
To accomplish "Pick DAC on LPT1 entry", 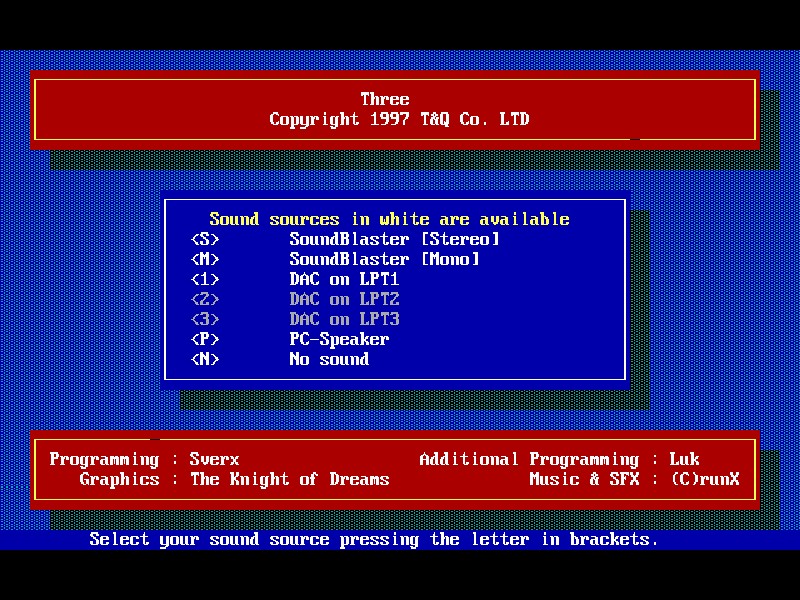I will click(344, 279).
